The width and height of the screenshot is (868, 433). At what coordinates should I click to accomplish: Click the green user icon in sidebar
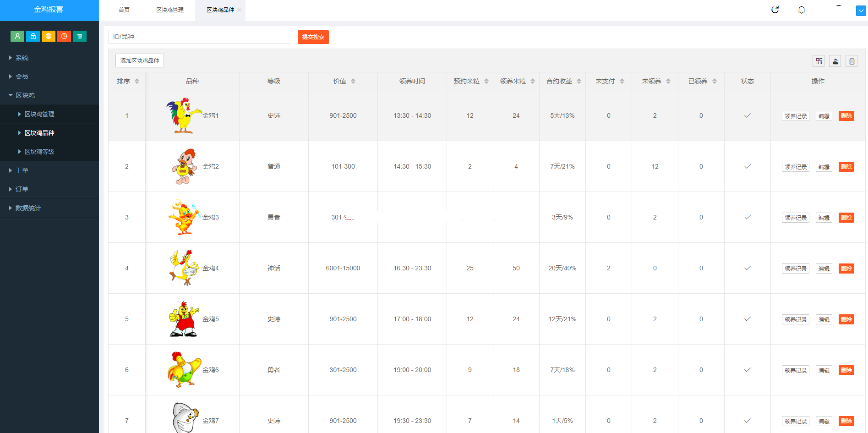(17, 36)
